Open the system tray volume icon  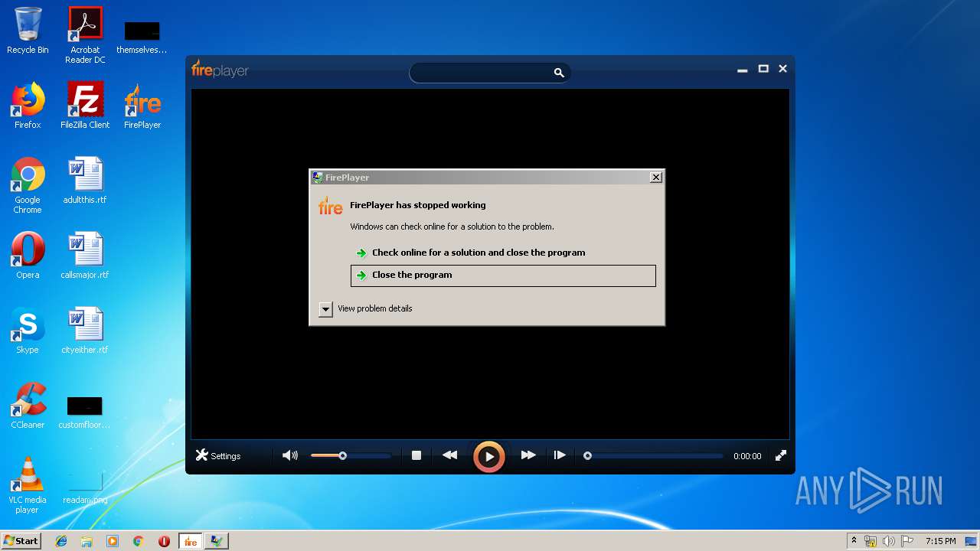[889, 541]
